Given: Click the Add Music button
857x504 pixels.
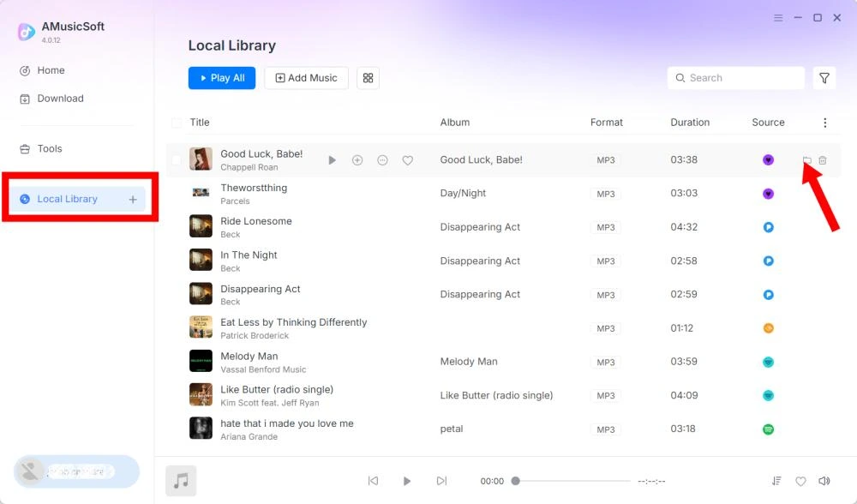Looking at the screenshot, I should coord(306,78).
